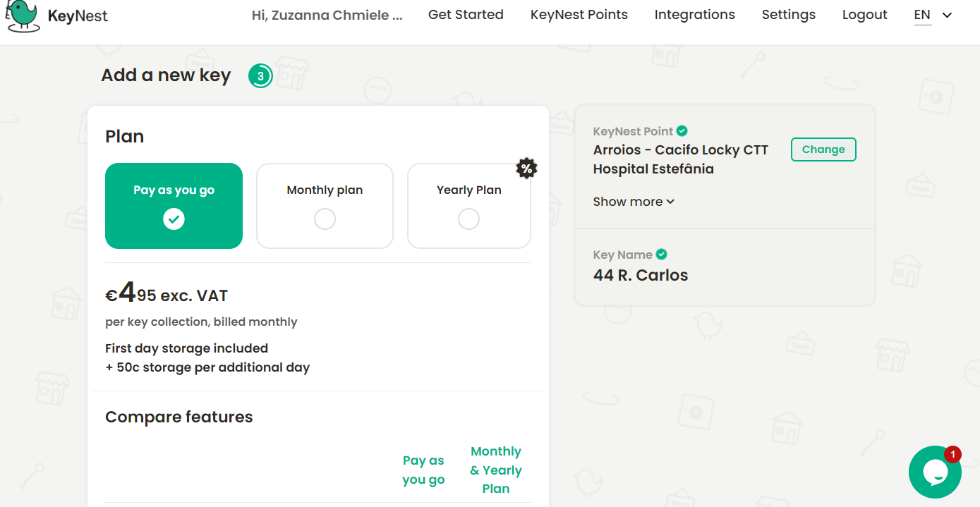Select the Monthly plan option
Viewport: 980px width, 507px height.
pos(325,206)
